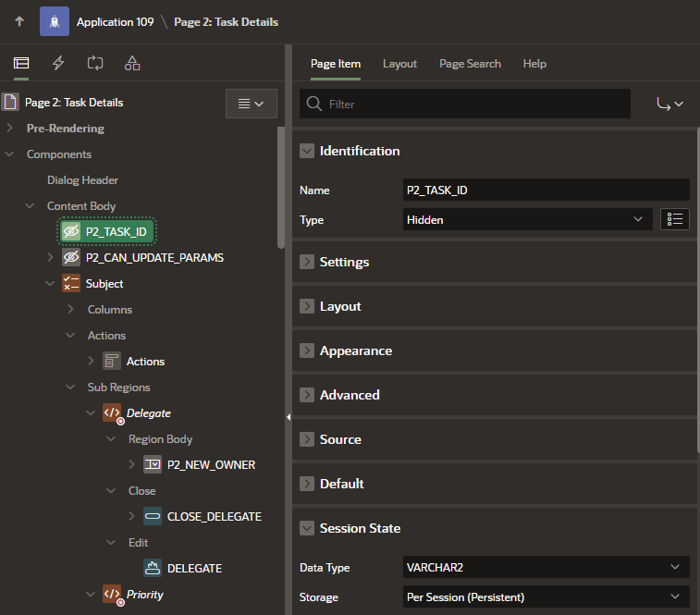This screenshot has width=700, height=615.
Task: Click the Application 109 breadcrumb link
Action: (115, 21)
